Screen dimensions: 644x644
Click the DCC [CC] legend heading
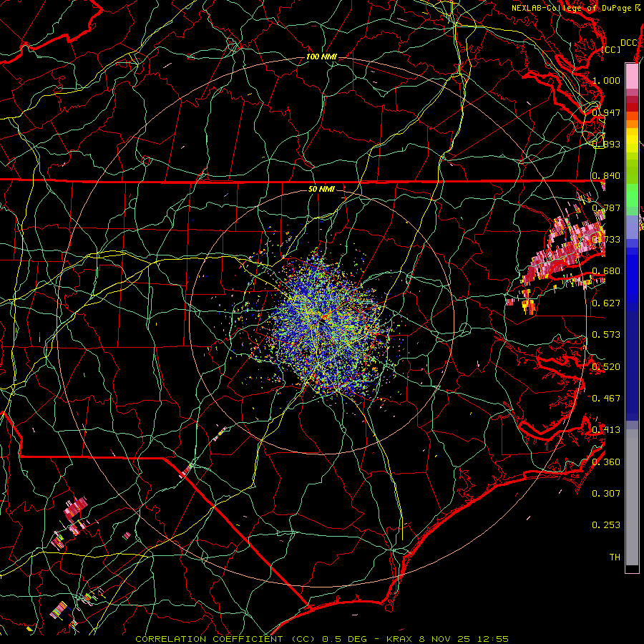click(x=619, y=46)
